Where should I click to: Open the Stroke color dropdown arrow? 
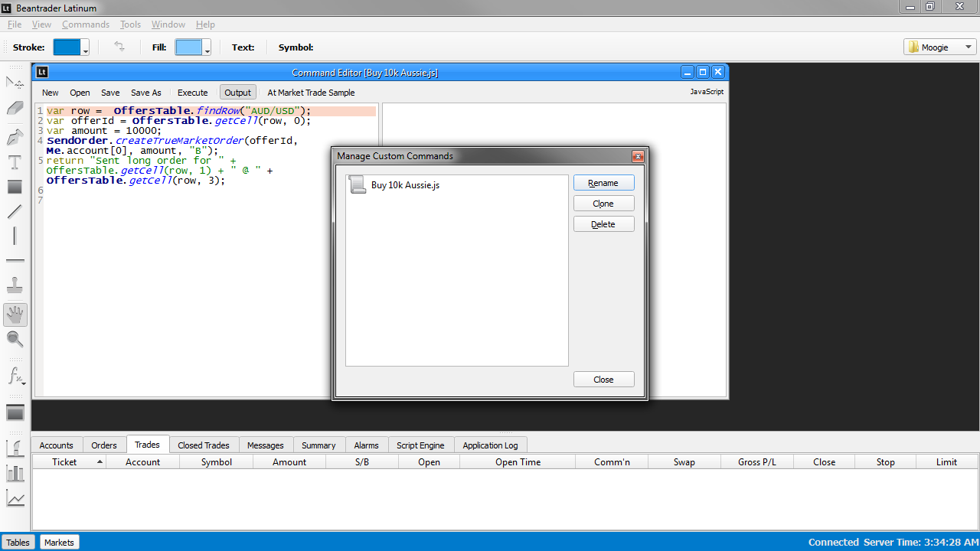tap(85, 48)
